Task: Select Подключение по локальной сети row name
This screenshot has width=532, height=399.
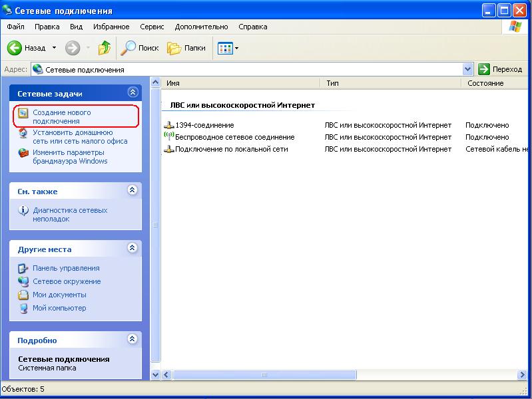Action: pos(232,149)
